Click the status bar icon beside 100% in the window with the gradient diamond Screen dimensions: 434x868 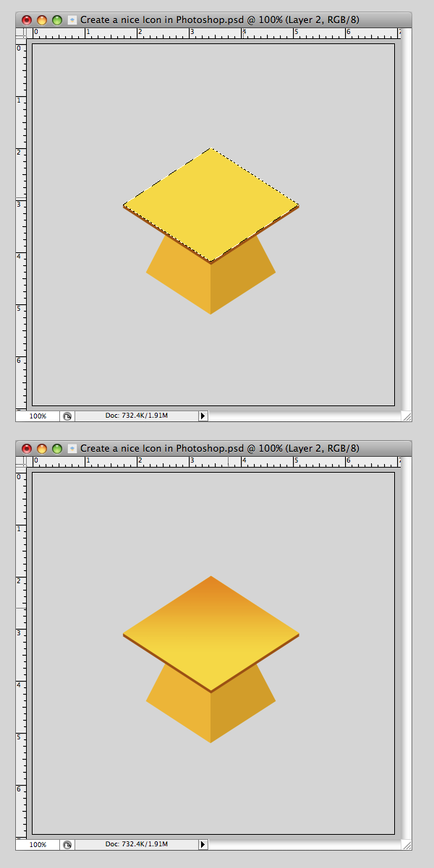tap(67, 844)
